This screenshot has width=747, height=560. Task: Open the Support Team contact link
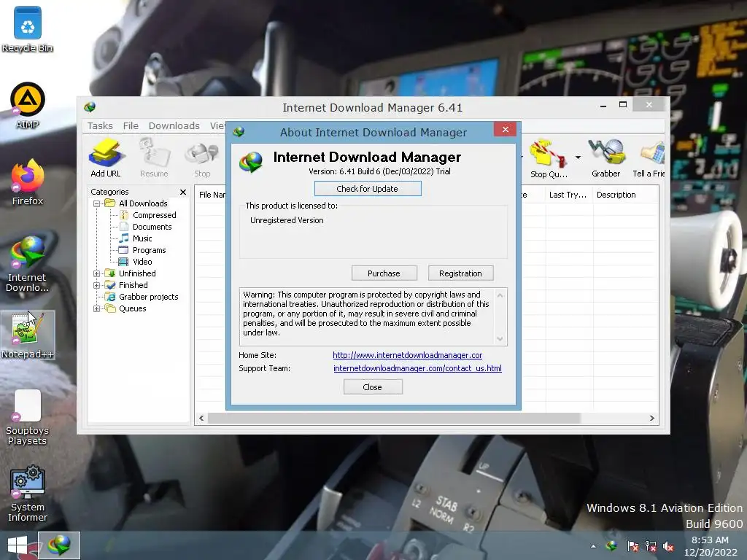point(417,368)
